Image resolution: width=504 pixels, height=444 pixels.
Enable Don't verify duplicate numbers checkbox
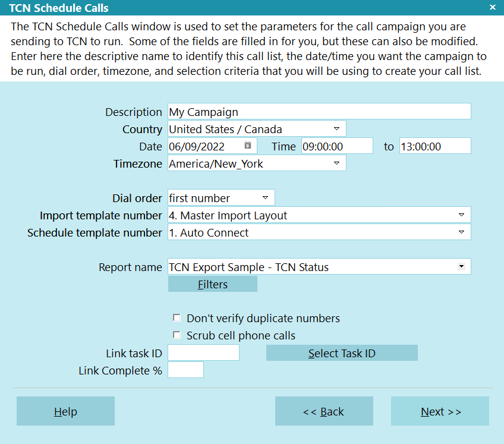pyautogui.click(x=177, y=317)
